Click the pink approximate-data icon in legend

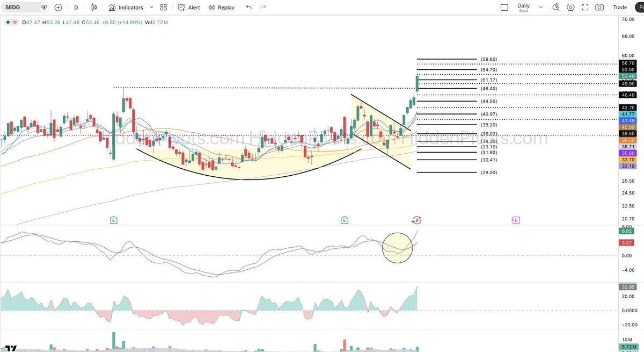coord(14,22)
